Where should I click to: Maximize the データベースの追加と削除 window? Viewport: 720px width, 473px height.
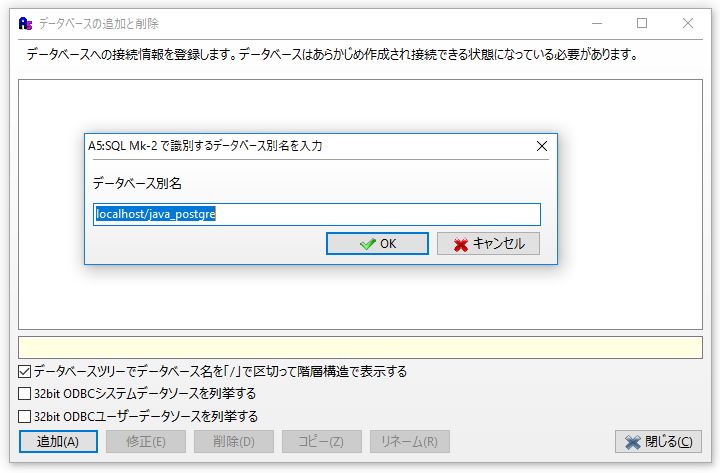pyautogui.click(x=642, y=23)
